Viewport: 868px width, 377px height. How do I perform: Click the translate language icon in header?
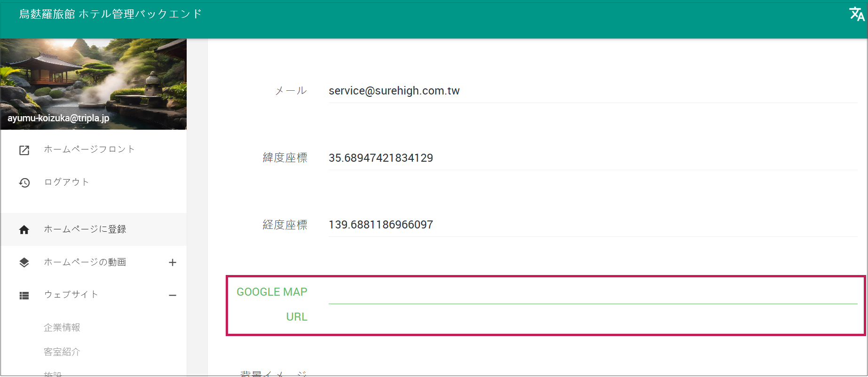tap(856, 14)
